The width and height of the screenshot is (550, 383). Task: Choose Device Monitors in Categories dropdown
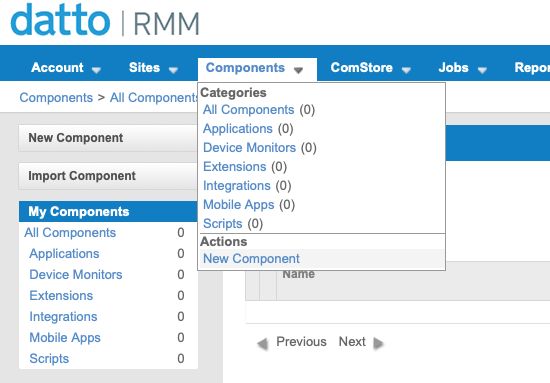pos(249,148)
